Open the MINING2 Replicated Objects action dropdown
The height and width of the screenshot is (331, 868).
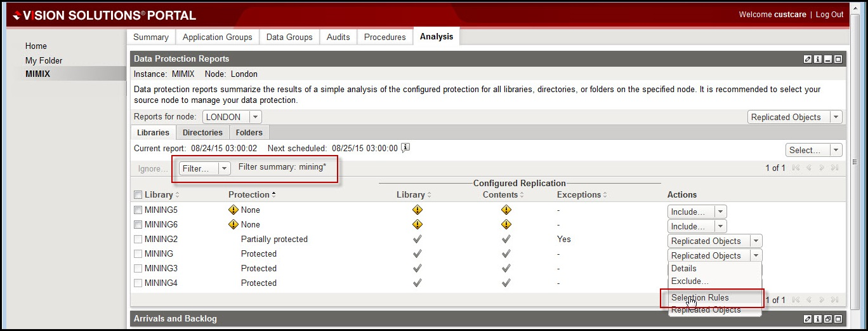coord(755,241)
